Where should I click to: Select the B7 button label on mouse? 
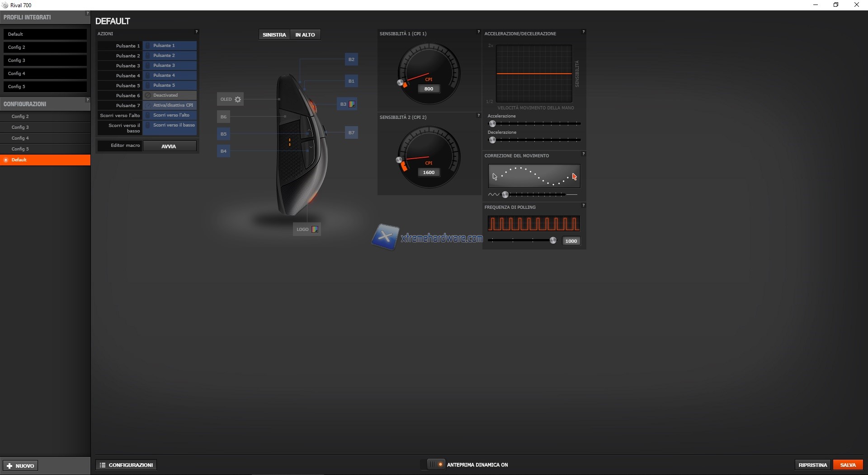click(351, 133)
